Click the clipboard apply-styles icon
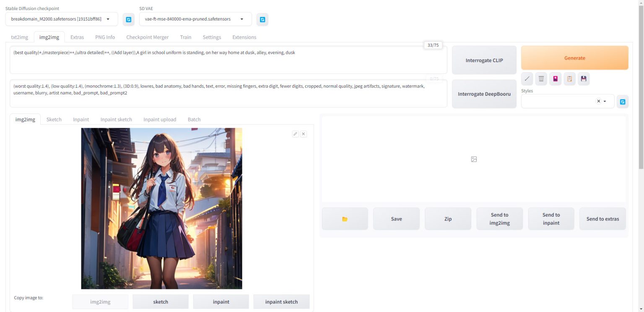This screenshot has height=312, width=644. (569, 79)
